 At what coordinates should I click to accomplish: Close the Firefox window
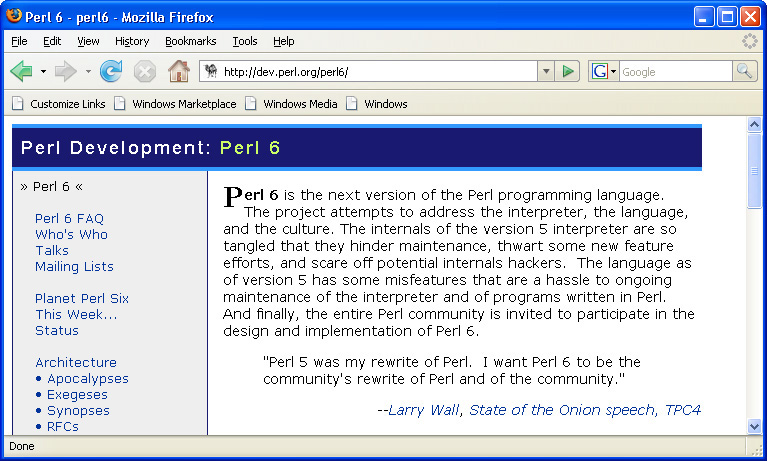(750, 17)
